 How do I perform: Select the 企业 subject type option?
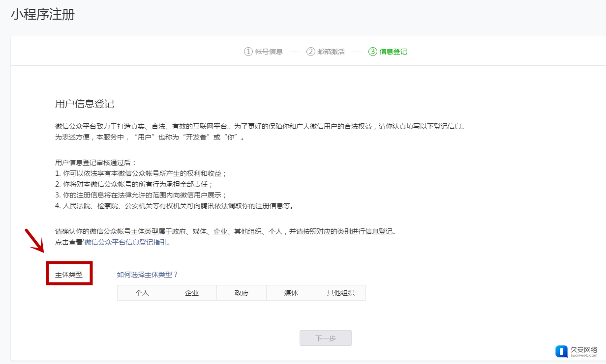pyautogui.click(x=192, y=293)
